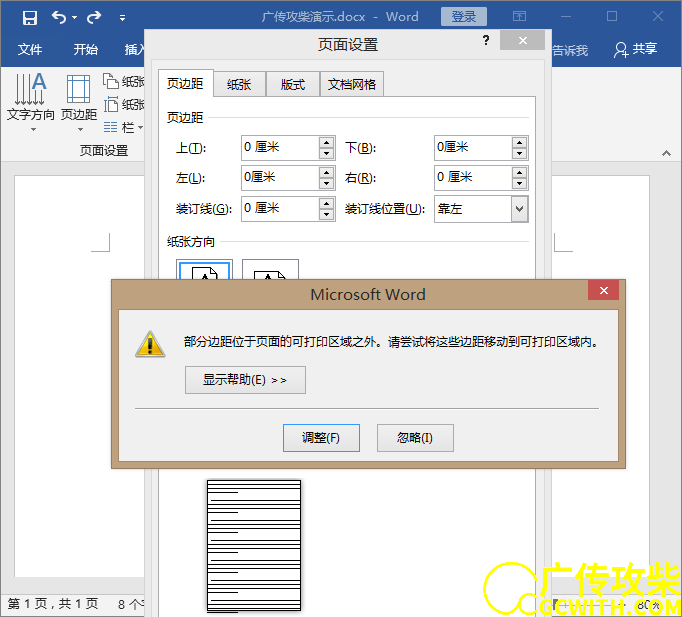The image size is (682, 617).
Task: Increase the 左(L) left margin value
Action: pos(326,172)
